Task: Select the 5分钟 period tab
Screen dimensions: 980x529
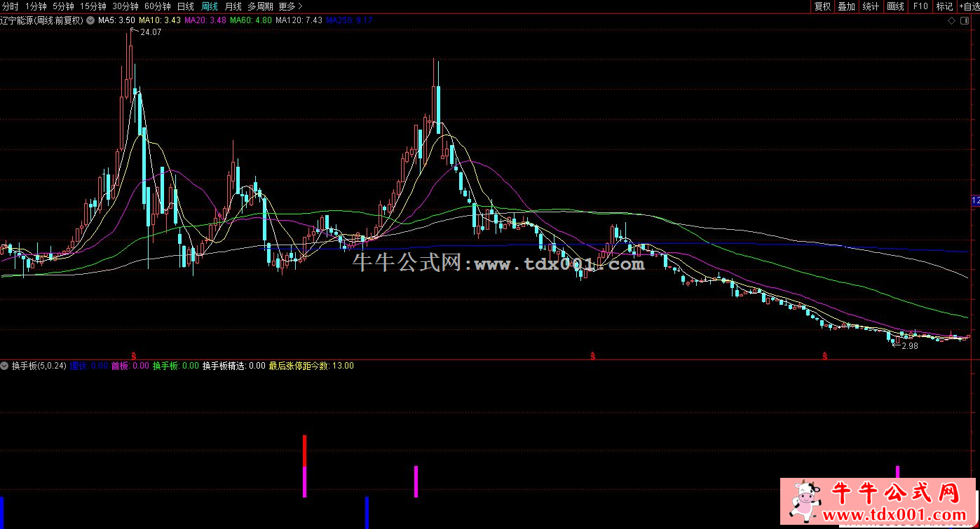Action: tap(63, 6)
